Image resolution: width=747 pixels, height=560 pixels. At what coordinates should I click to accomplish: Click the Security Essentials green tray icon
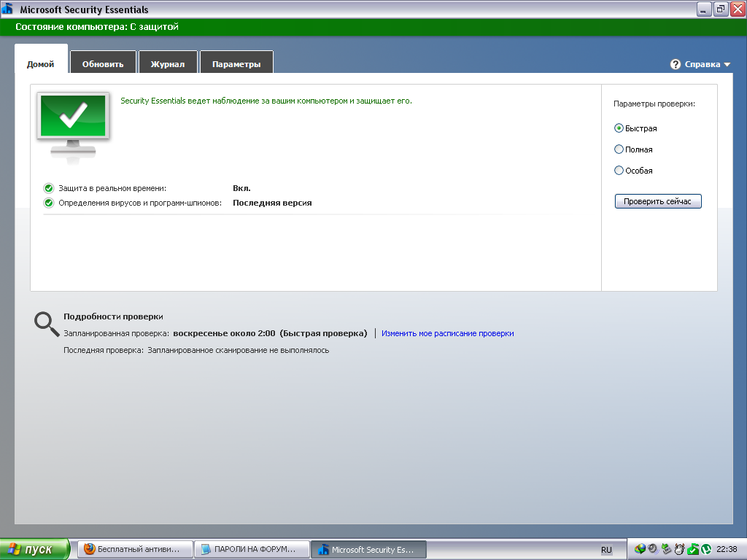(x=693, y=549)
